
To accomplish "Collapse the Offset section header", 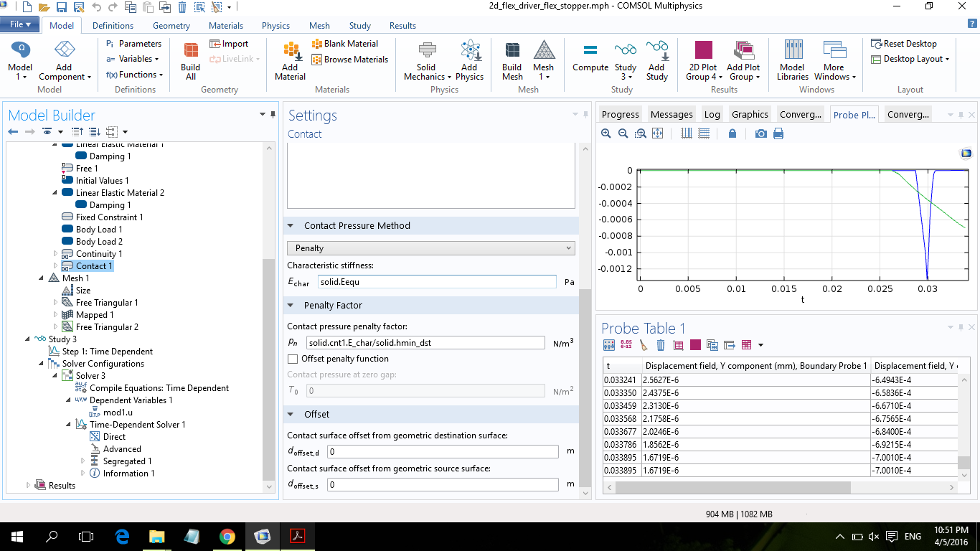I will [x=291, y=415].
